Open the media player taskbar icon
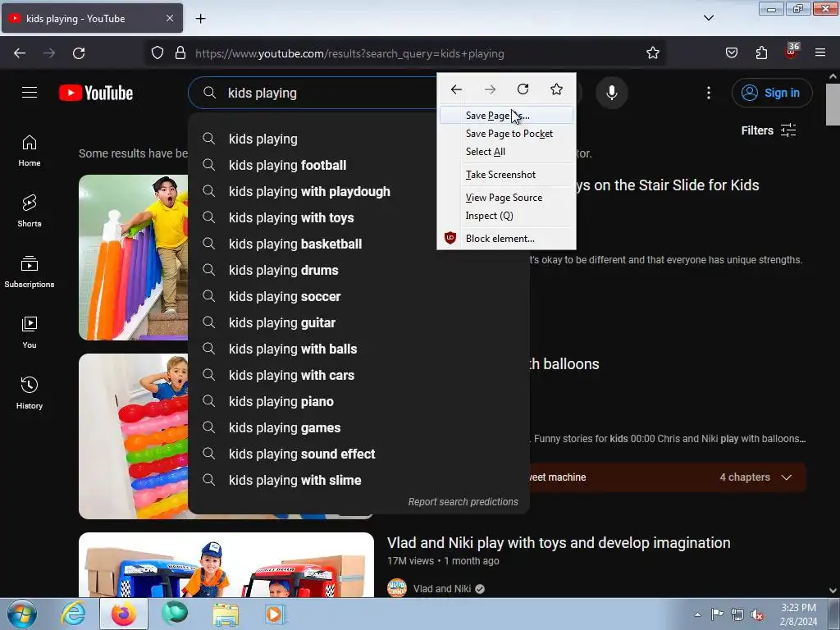840x630 pixels. [x=276, y=614]
